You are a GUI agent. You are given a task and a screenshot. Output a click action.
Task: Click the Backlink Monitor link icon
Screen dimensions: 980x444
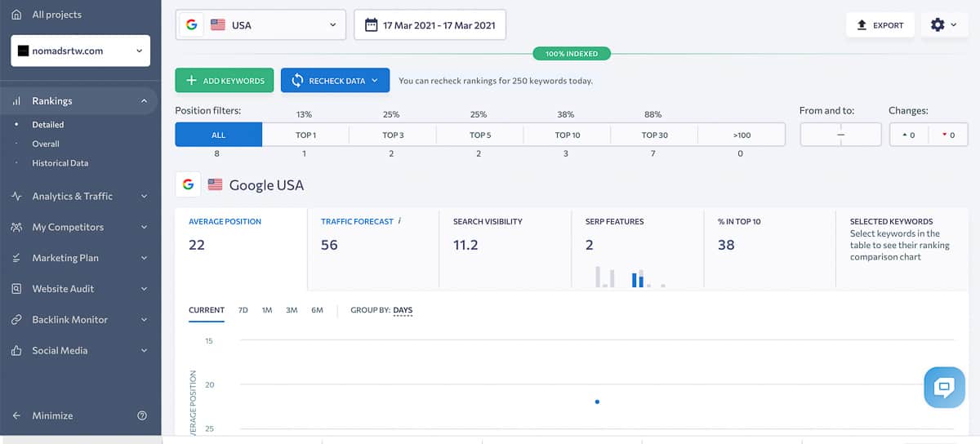pyautogui.click(x=16, y=320)
